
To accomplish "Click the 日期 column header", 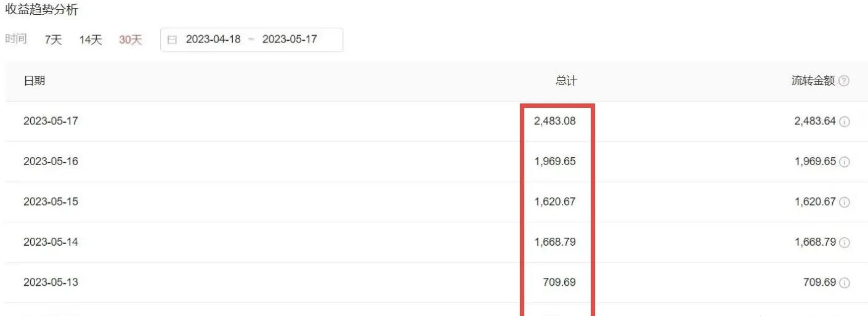I will (x=34, y=81).
